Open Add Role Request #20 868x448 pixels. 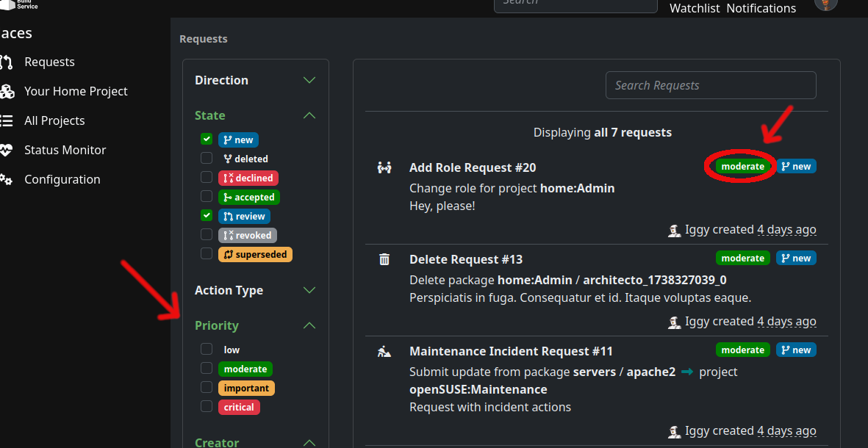coord(473,167)
